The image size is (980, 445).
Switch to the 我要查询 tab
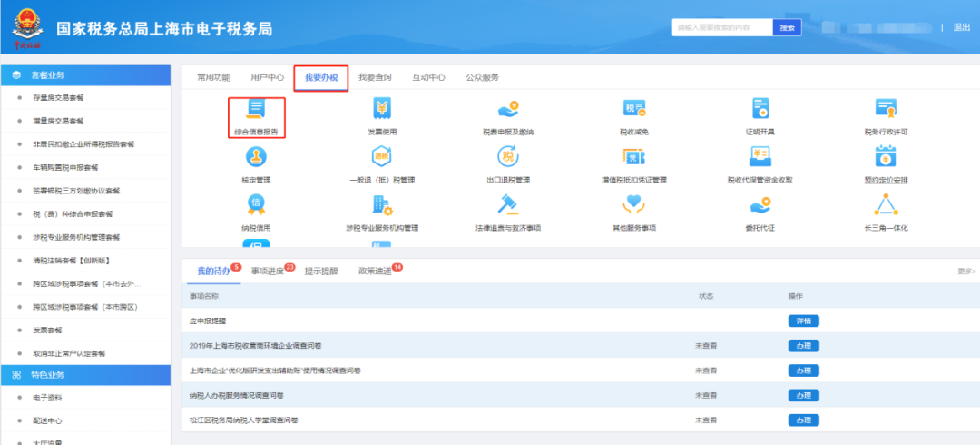375,77
